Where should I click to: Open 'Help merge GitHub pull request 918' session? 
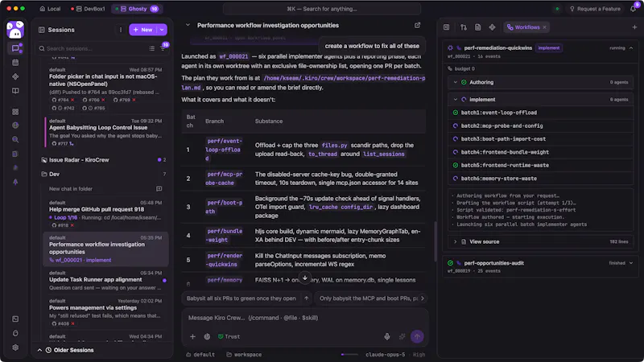point(105,214)
